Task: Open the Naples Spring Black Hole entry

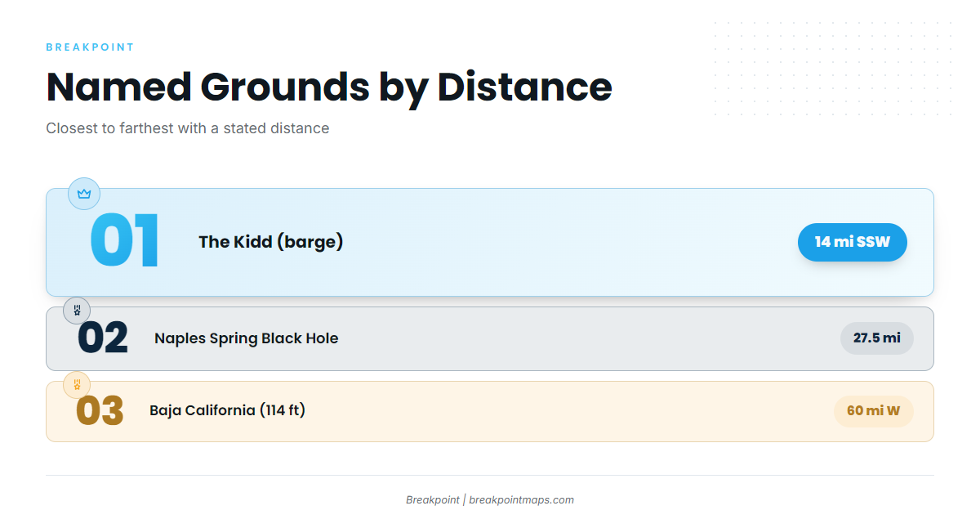Action: click(x=247, y=338)
